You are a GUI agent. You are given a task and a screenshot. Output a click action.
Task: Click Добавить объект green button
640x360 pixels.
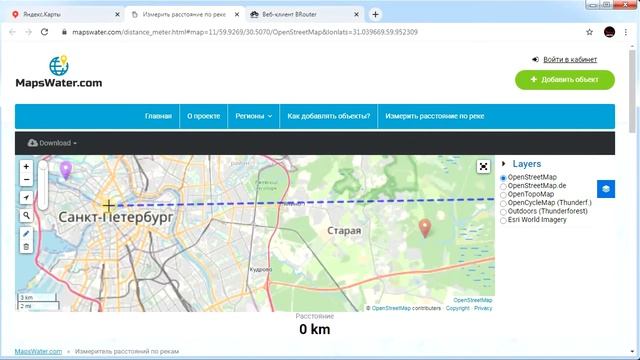coord(565,80)
